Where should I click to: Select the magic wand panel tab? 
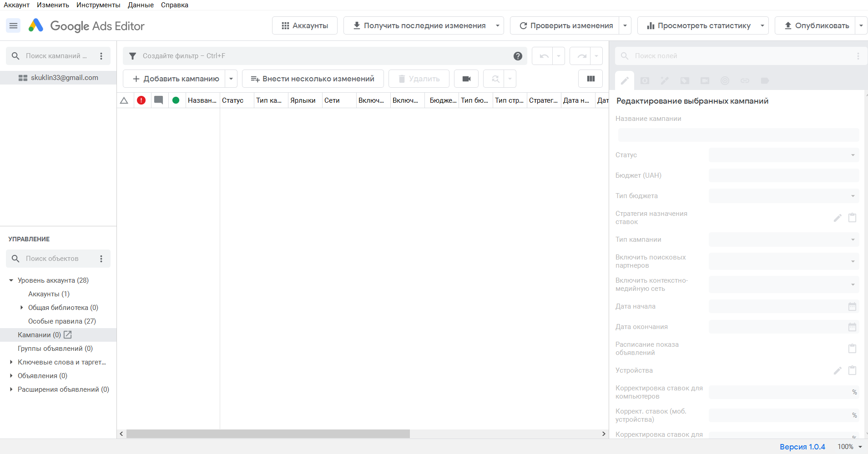click(x=665, y=80)
